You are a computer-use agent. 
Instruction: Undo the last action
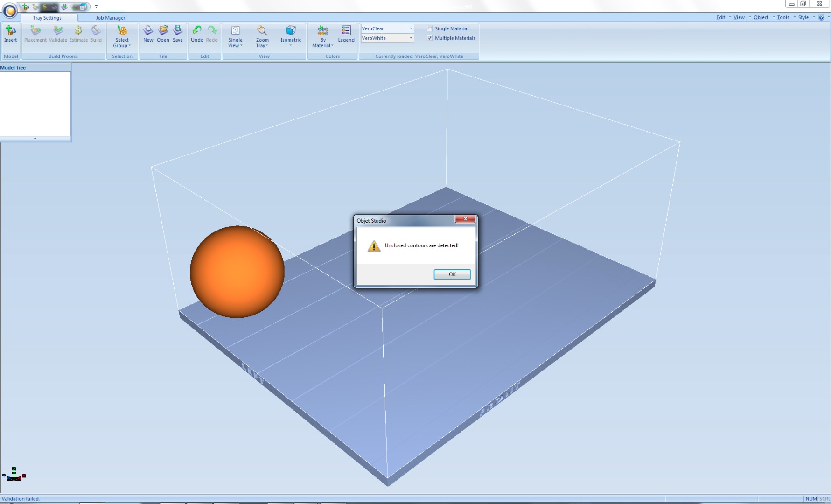(197, 34)
